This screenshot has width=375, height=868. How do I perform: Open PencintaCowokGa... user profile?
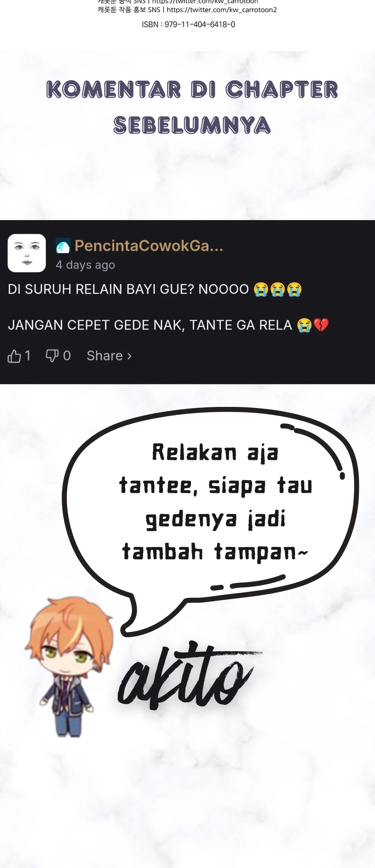149,245
